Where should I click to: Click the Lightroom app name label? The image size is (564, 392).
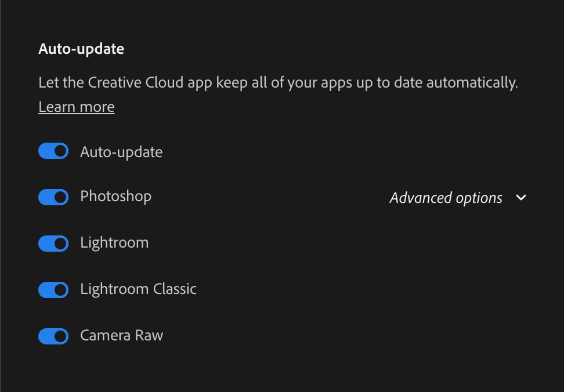pyautogui.click(x=114, y=243)
